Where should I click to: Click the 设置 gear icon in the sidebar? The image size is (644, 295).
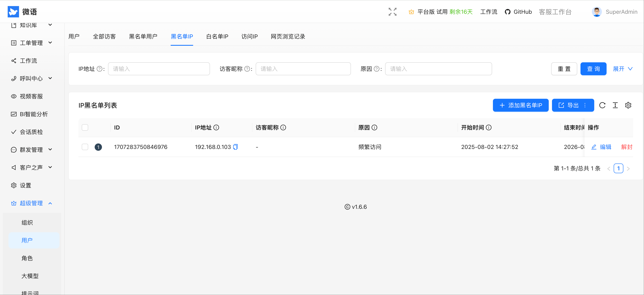pos(14,186)
